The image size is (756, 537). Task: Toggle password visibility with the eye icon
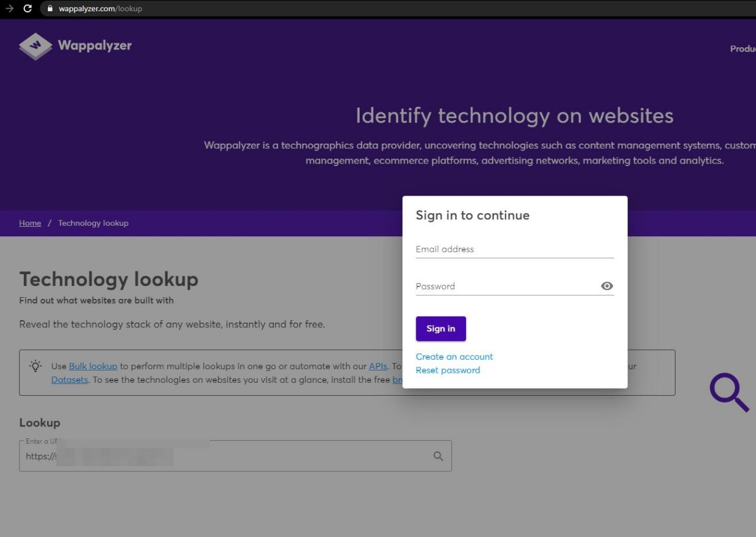coord(607,286)
